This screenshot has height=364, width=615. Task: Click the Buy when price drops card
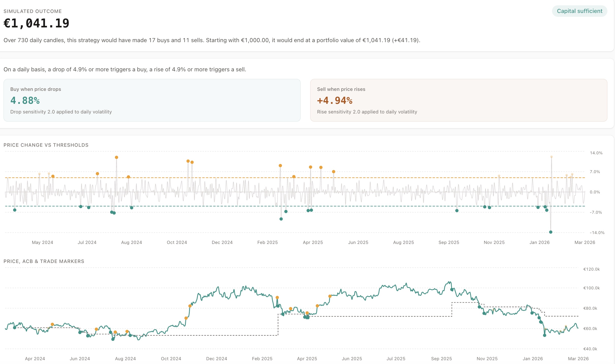[x=152, y=100]
